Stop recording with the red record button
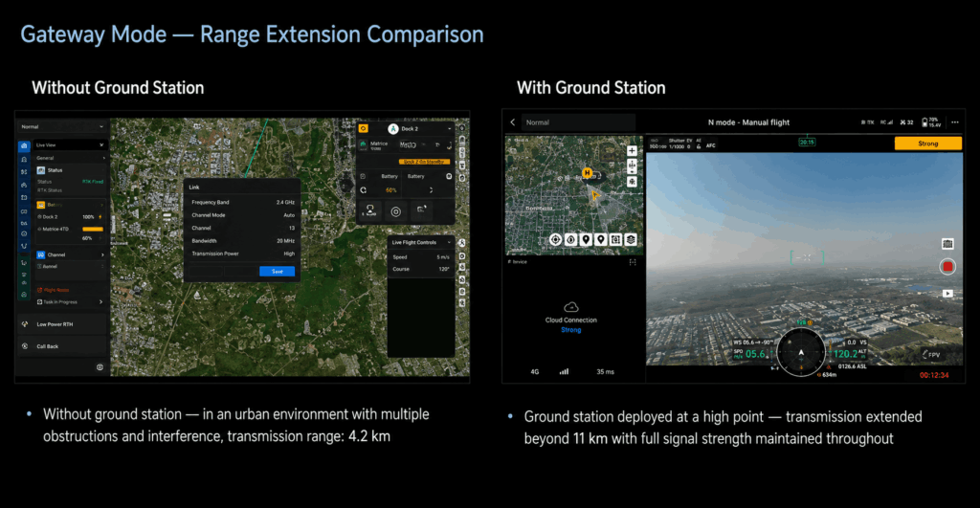 point(947,267)
